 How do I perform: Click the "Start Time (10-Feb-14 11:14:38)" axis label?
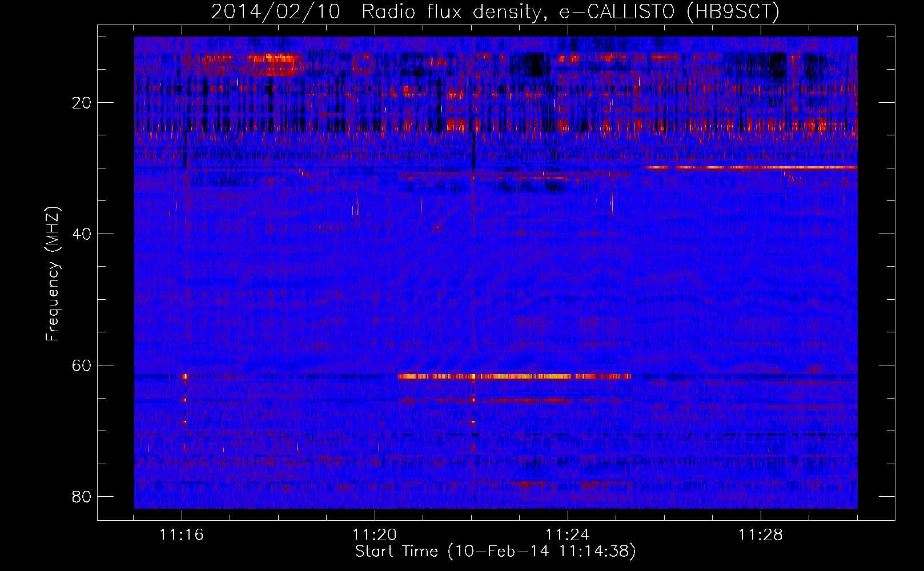coord(495,552)
